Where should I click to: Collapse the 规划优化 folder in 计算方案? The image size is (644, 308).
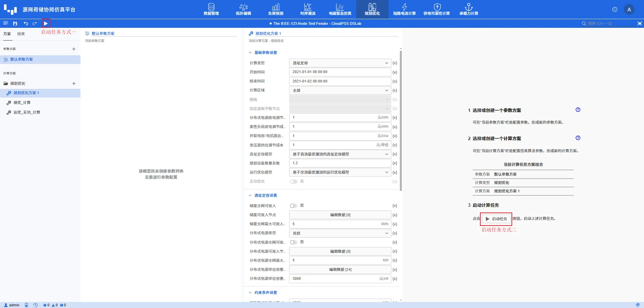[6, 83]
